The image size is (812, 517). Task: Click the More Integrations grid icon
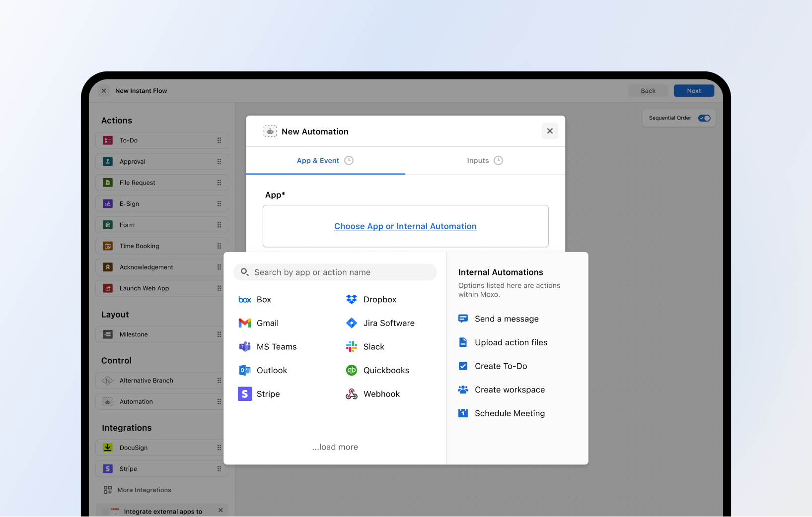point(108,490)
